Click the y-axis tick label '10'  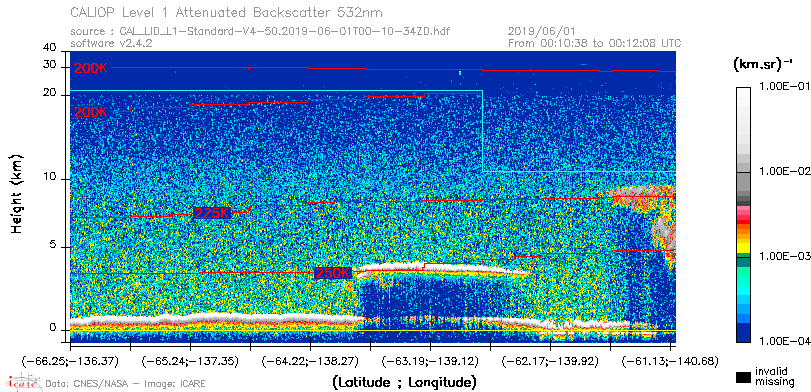click(x=49, y=177)
